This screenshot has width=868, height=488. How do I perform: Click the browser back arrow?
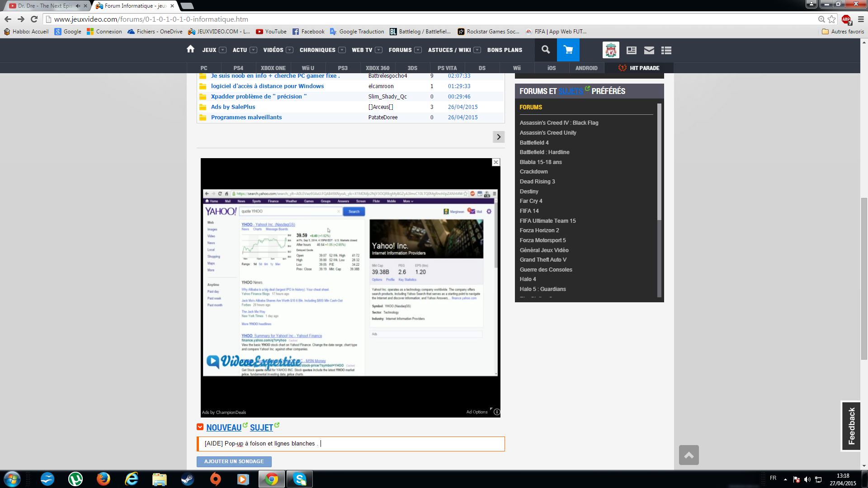pyautogui.click(x=8, y=19)
